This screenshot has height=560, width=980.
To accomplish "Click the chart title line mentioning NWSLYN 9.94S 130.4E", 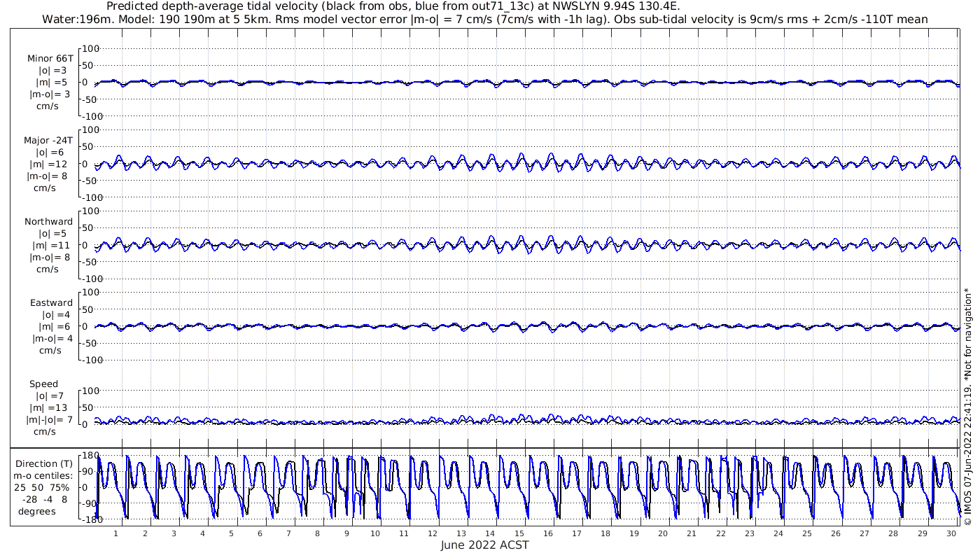I will (x=393, y=6).
